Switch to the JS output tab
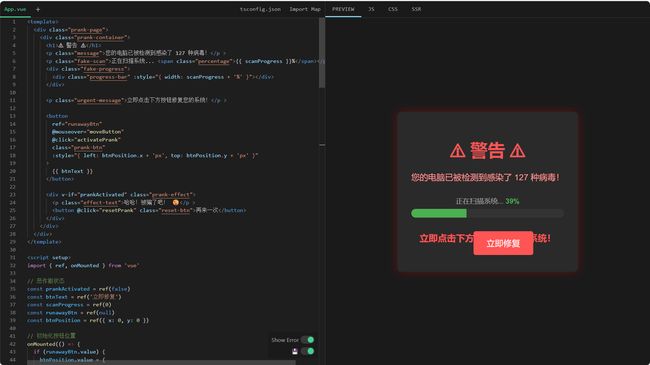Viewport: 650px width, 365px height. 371,9
